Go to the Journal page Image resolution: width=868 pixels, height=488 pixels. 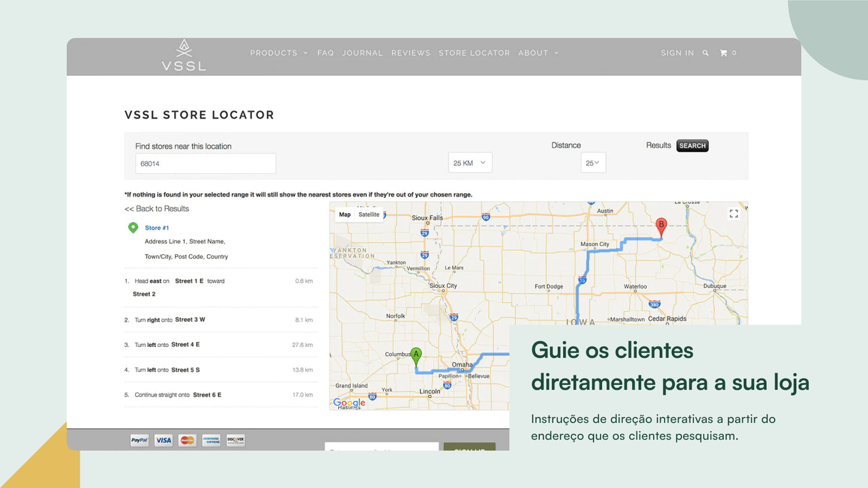362,53
